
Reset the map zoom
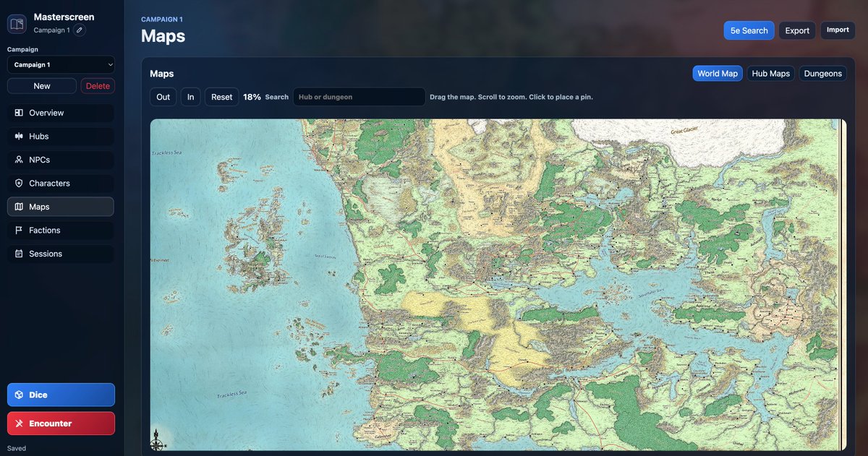(222, 97)
